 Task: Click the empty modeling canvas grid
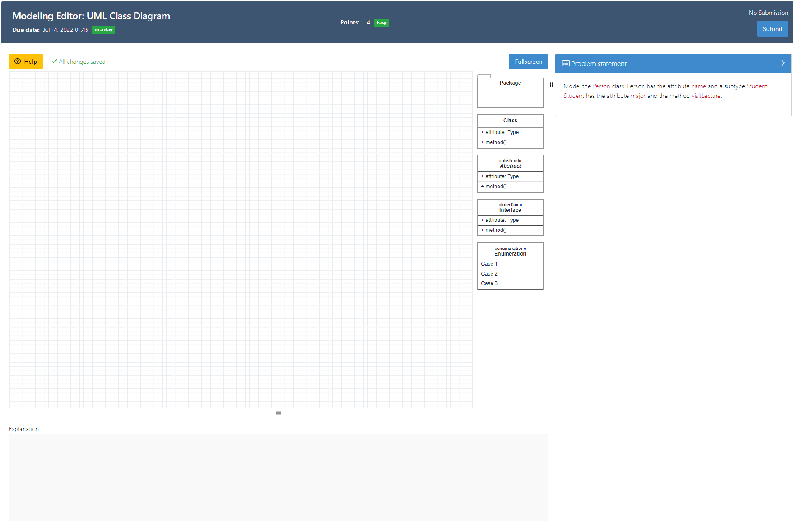(240, 240)
